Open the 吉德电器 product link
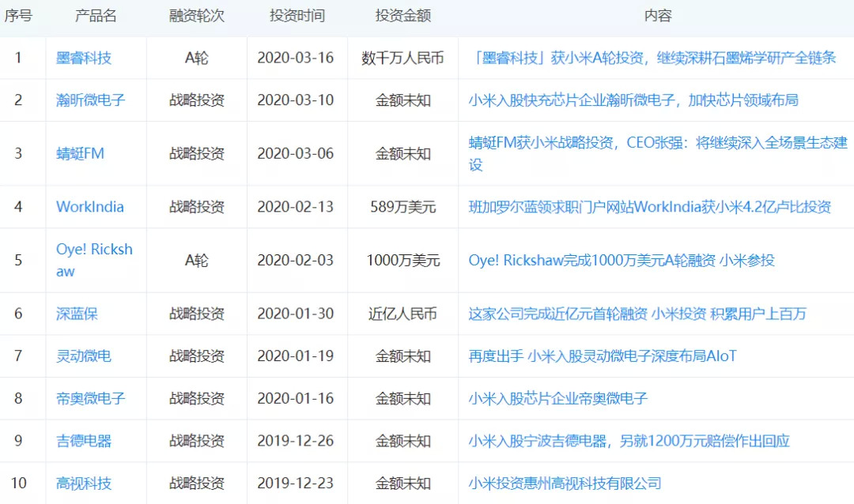Image resolution: width=854 pixels, height=504 pixels. pyautogui.click(x=83, y=441)
